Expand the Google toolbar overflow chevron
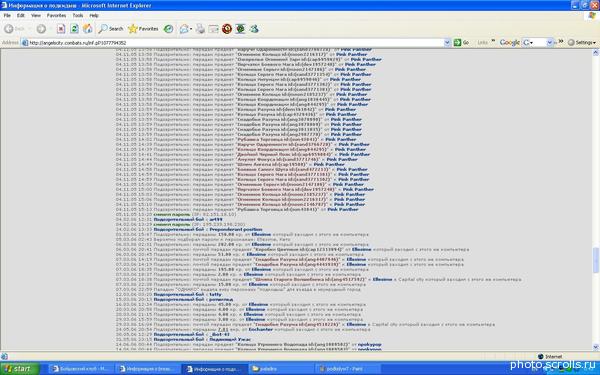 561,41
